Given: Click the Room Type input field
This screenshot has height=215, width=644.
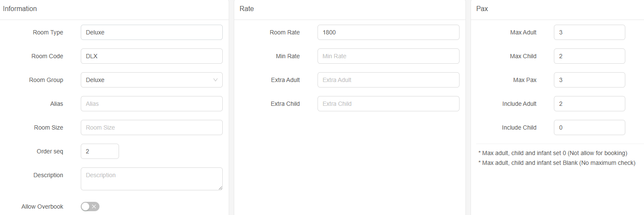Looking at the screenshot, I should 151,32.
